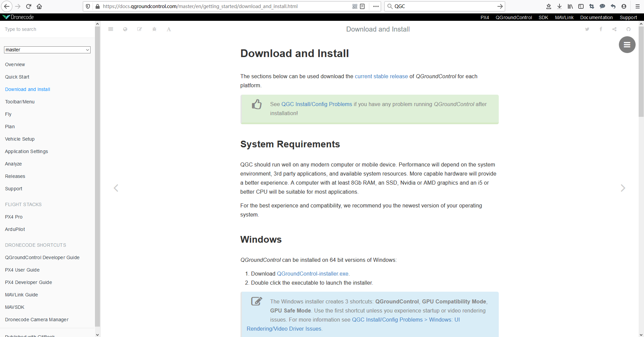Open Support in top navigation bar
Image resolution: width=644 pixels, height=337 pixels.
pos(628,17)
